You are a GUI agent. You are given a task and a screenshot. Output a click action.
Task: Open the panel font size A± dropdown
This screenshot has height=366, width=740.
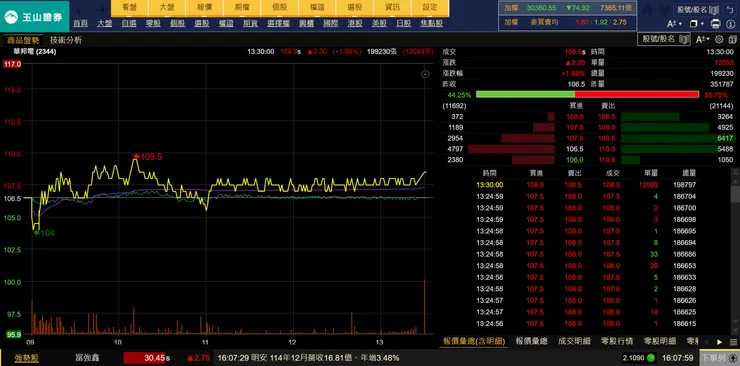(x=703, y=39)
